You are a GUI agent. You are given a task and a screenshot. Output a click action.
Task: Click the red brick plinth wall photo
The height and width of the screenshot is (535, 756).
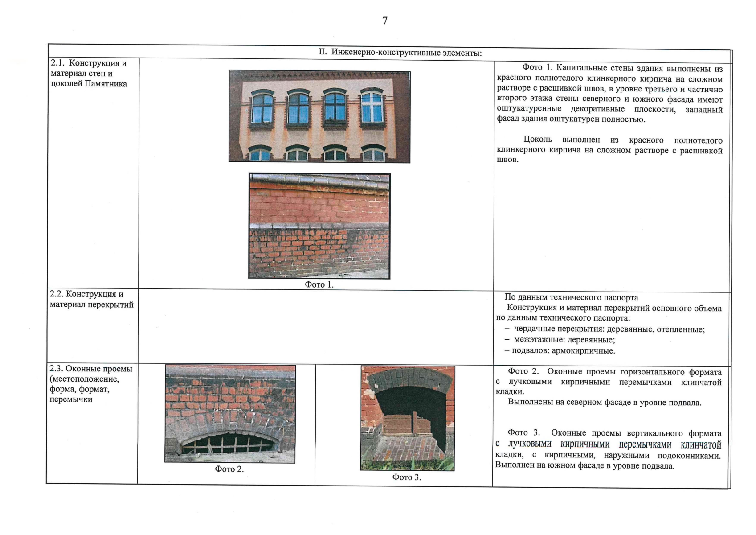pyautogui.click(x=319, y=226)
